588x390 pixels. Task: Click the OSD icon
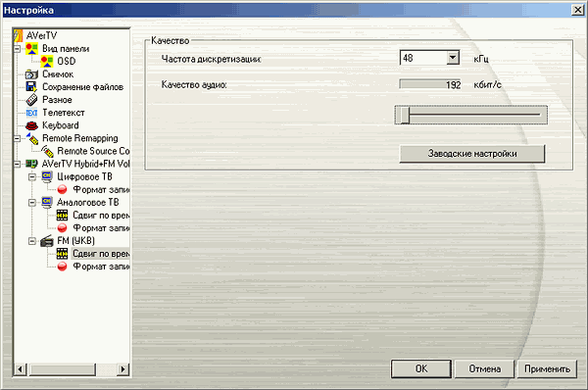(x=47, y=61)
